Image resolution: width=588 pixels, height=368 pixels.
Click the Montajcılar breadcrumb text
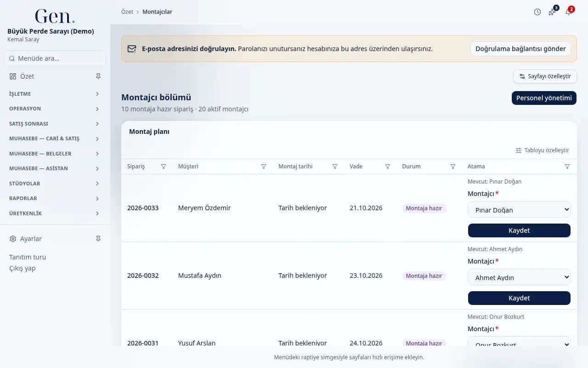coord(158,12)
